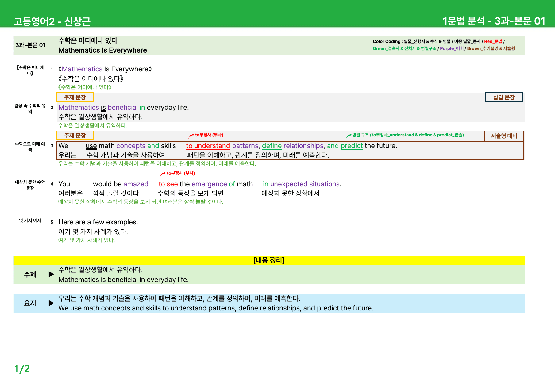Click the green arrow before 병렬 구조 note

click(x=349, y=135)
